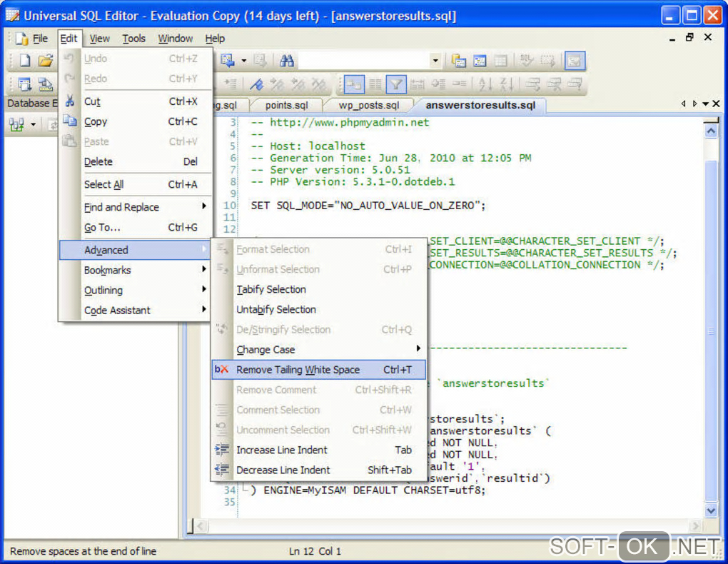This screenshot has width=728, height=564.
Task: Click the Open folder toolbar icon
Action: tap(45, 61)
